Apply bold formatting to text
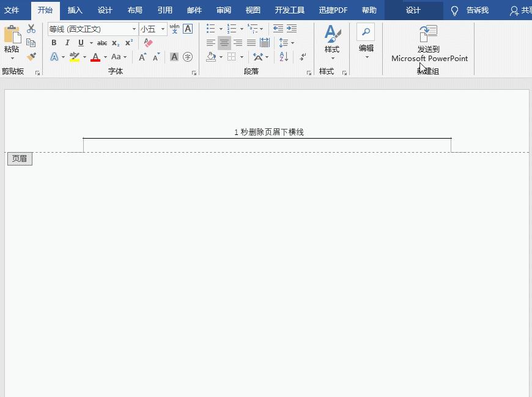Screen dimensions: 532x397 click(54, 43)
